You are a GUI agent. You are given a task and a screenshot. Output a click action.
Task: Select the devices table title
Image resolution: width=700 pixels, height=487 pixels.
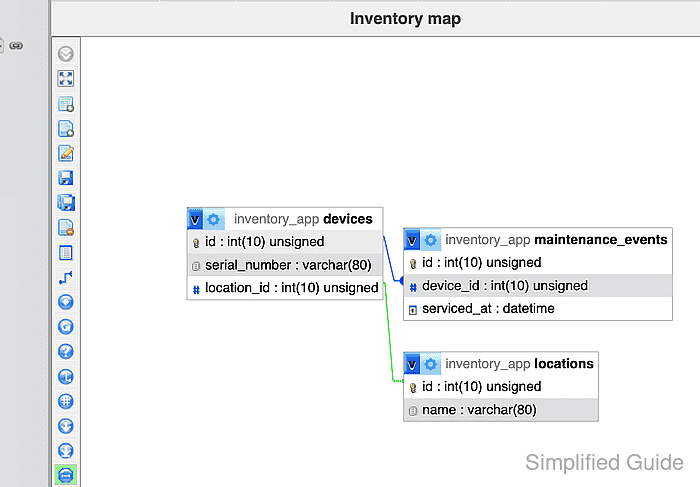303,219
